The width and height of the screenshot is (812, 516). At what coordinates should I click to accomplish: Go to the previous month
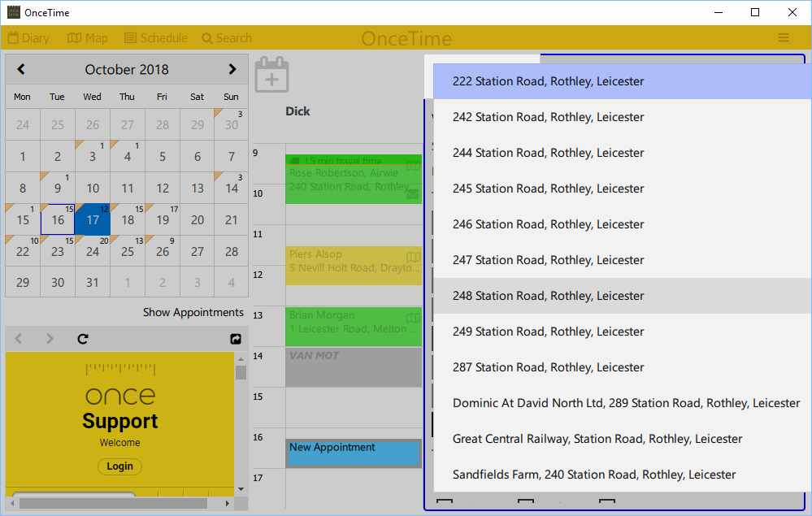21,69
